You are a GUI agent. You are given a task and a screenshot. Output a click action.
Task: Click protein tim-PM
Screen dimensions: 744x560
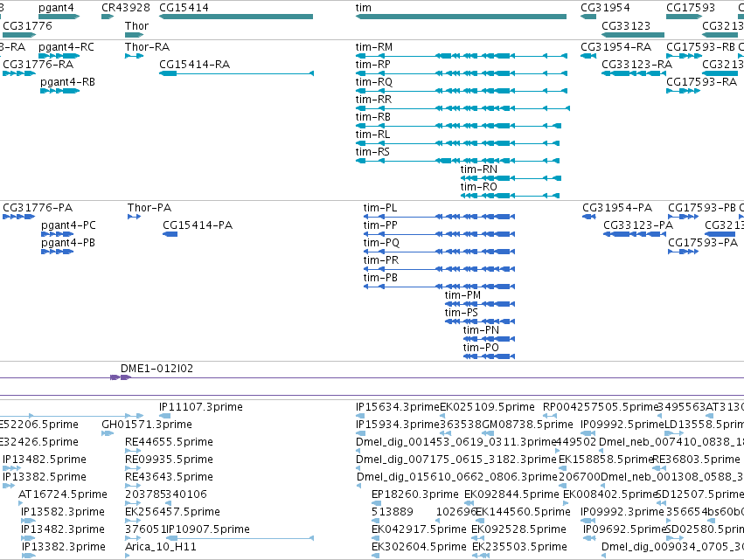pyautogui.click(x=480, y=304)
